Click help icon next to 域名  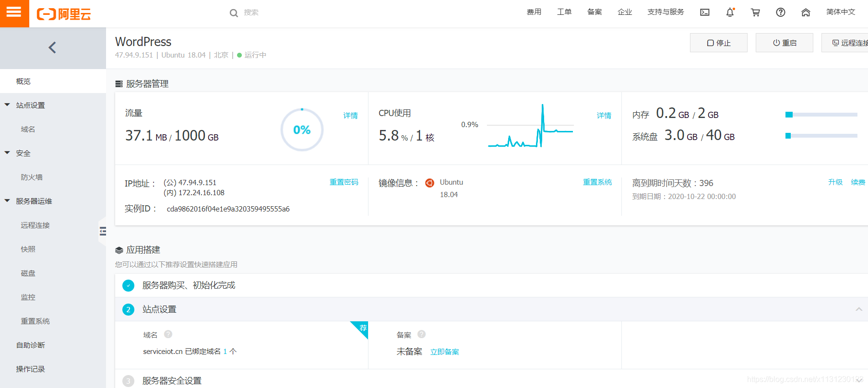tap(168, 334)
